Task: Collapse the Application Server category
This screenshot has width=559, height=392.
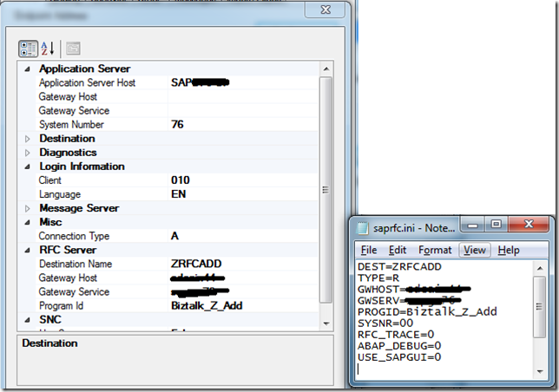Action: pos(28,69)
